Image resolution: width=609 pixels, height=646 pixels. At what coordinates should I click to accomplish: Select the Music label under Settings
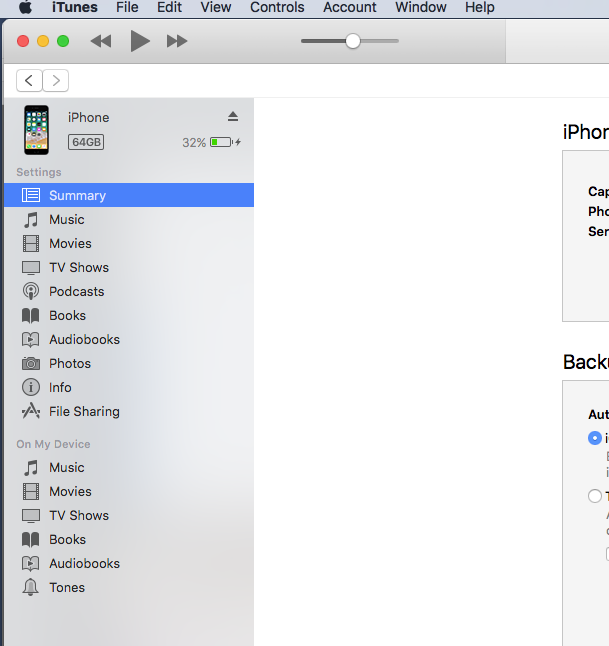(67, 220)
